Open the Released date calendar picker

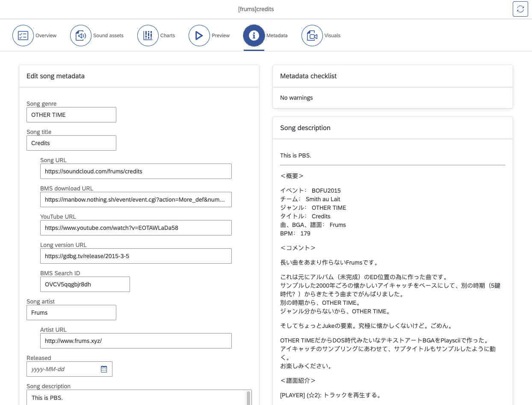coord(103,369)
